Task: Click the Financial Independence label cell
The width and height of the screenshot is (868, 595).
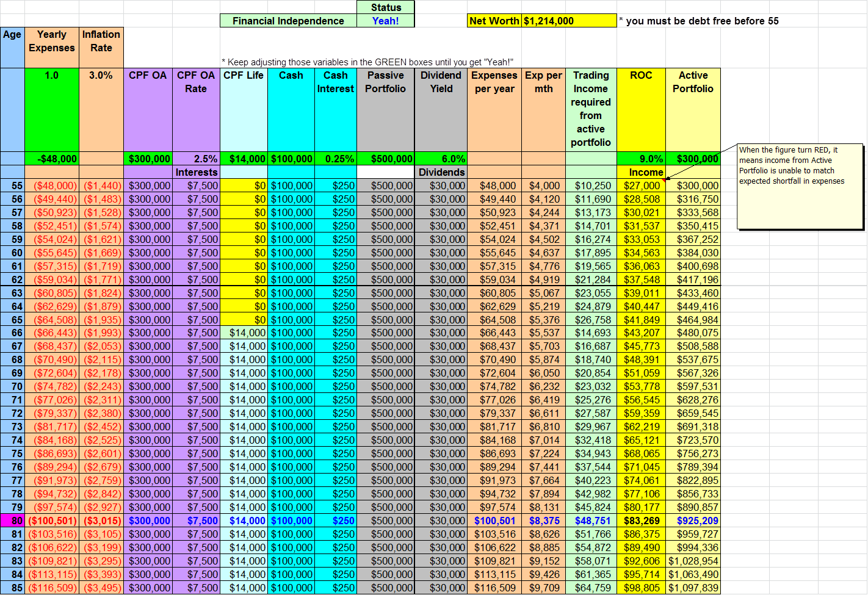Action: click(288, 21)
